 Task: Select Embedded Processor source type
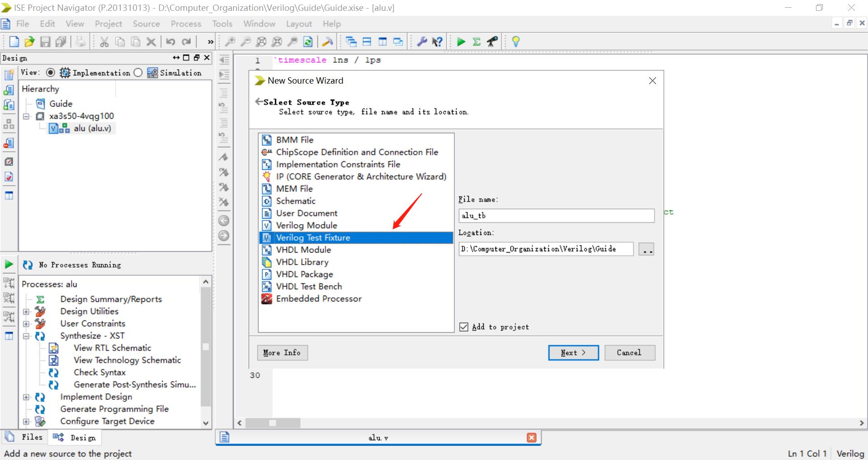(x=319, y=298)
